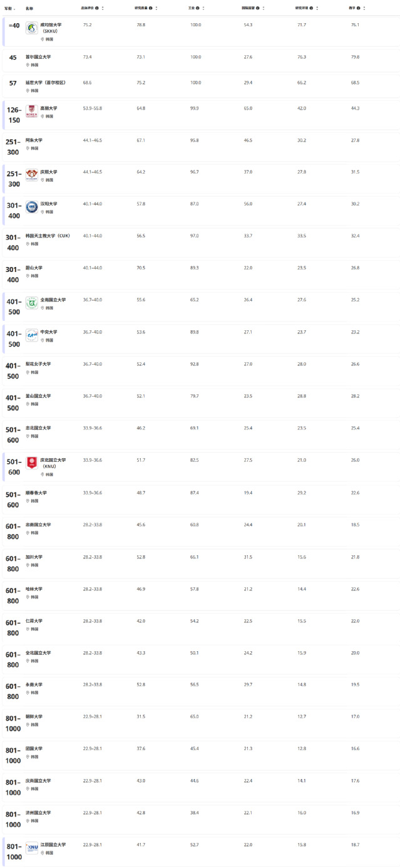The image size is (400, 868).
Task: Select the 全南国立大学 green logo
Action: point(32,303)
